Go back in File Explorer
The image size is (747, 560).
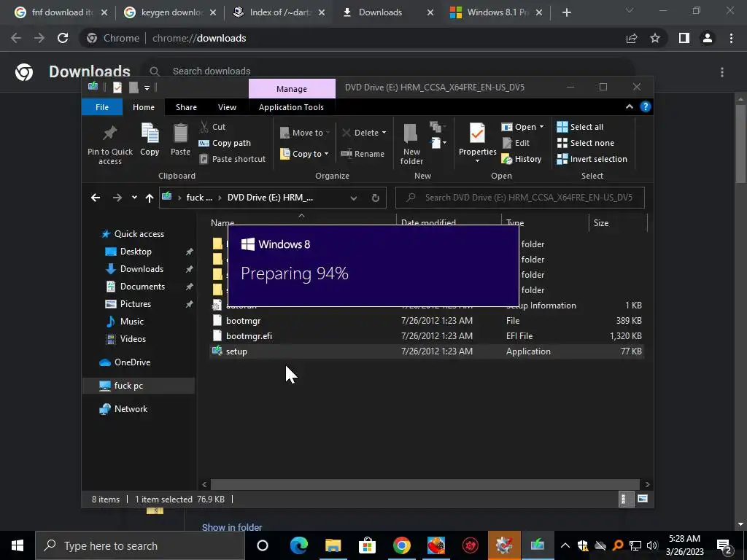coord(96,198)
